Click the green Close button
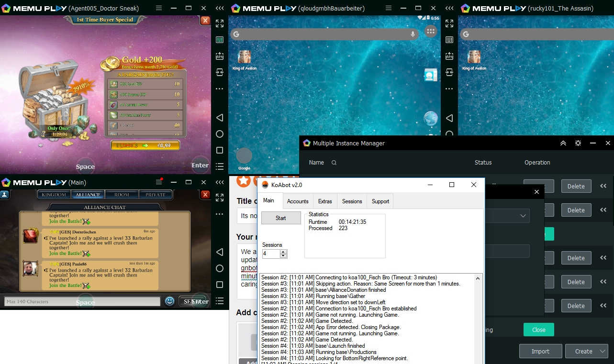614x364 pixels. pyautogui.click(x=538, y=330)
